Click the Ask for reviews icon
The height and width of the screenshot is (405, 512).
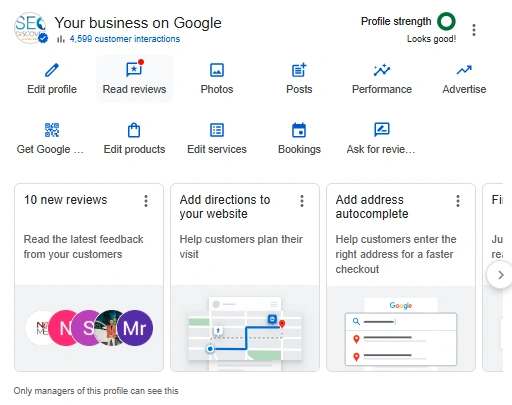tap(382, 130)
